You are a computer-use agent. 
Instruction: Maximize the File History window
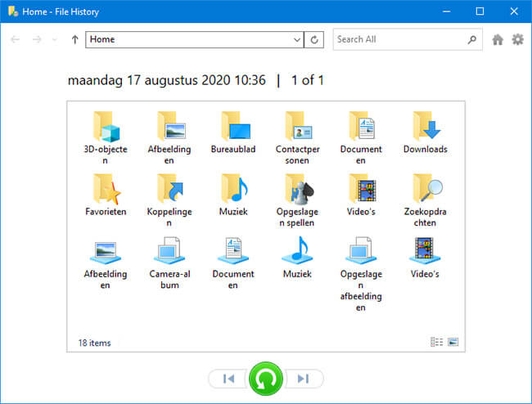(480, 11)
